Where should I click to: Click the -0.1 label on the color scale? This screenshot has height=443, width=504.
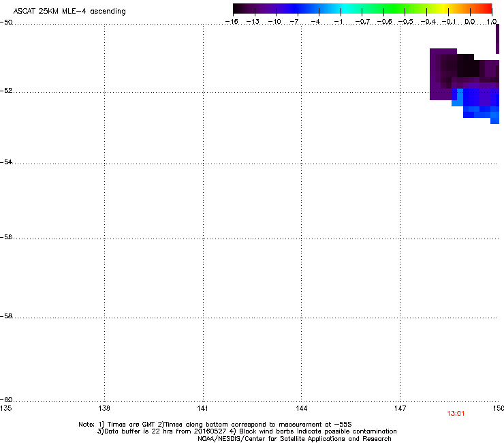[x=449, y=22]
